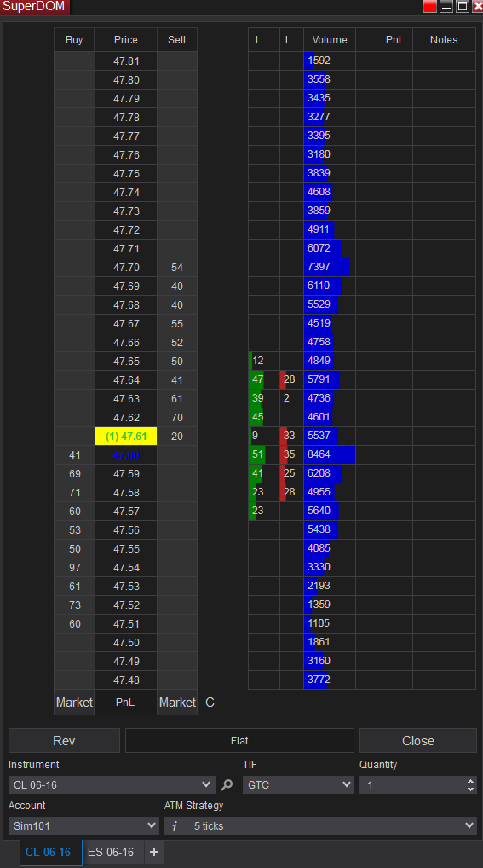Open the ATM Strategy dropdown 5 ticks
The image size is (483, 868).
click(x=320, y=826)
